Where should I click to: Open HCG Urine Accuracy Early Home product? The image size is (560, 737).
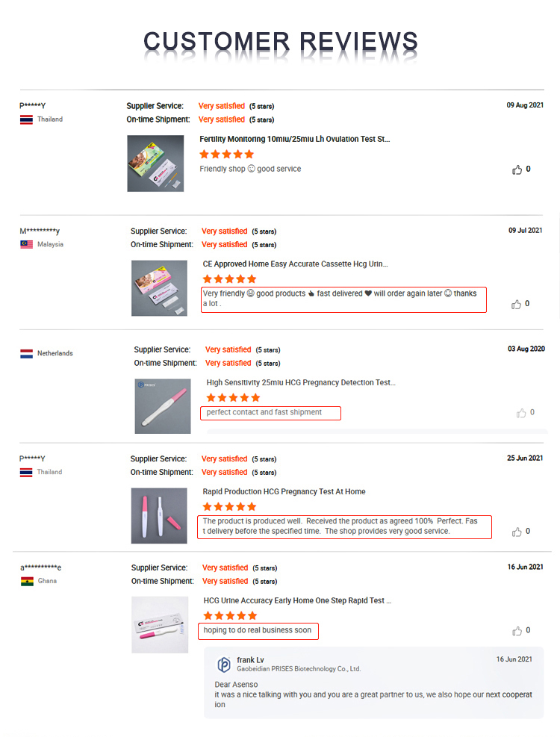[x=297, y=600]
